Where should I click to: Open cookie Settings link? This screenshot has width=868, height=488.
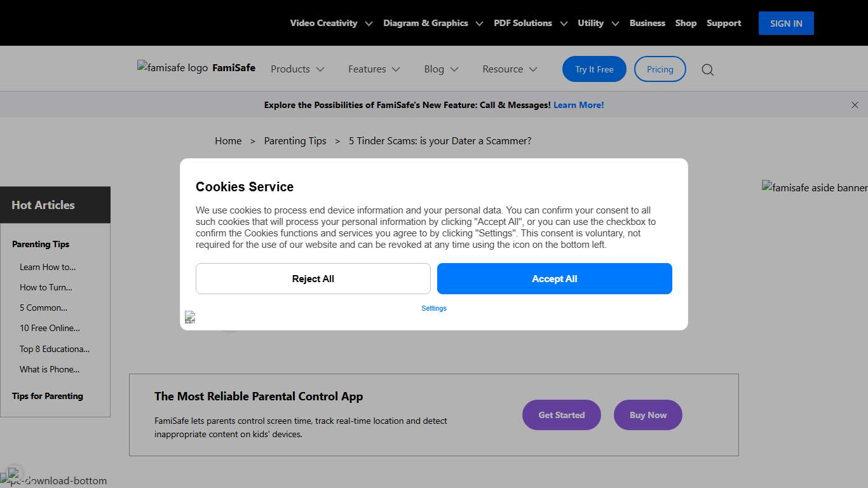(x=434, y=308)
